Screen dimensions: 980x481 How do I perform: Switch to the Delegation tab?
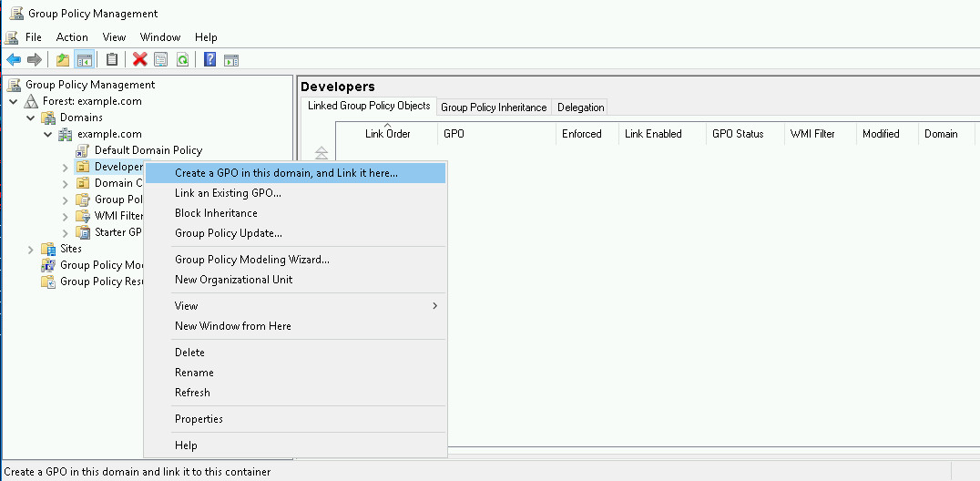point(581,107)
